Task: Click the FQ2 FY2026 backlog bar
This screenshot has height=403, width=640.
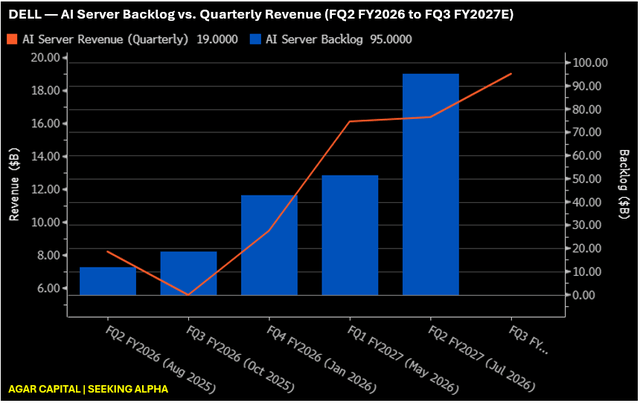Action: click(108, 281)
